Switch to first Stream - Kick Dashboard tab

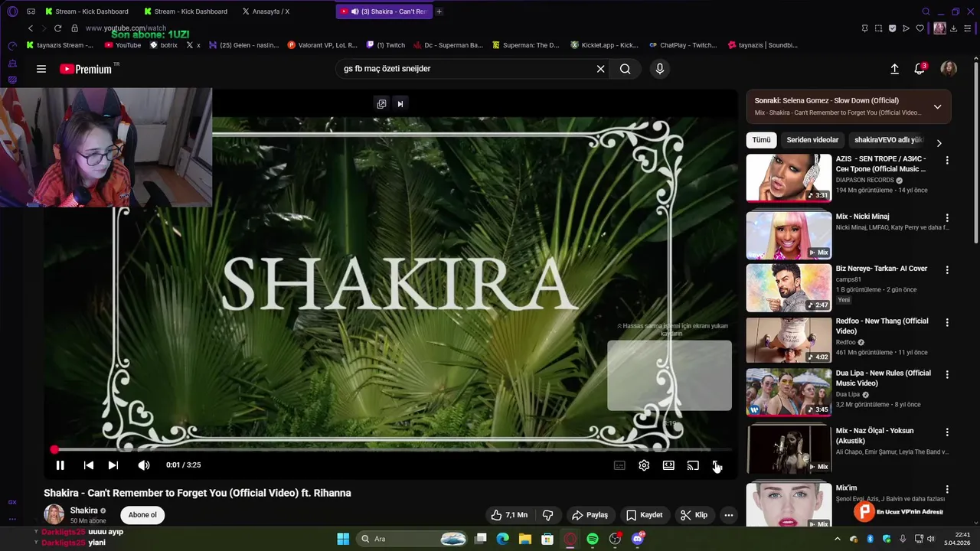pyautogui.click(x=87, y=11)
